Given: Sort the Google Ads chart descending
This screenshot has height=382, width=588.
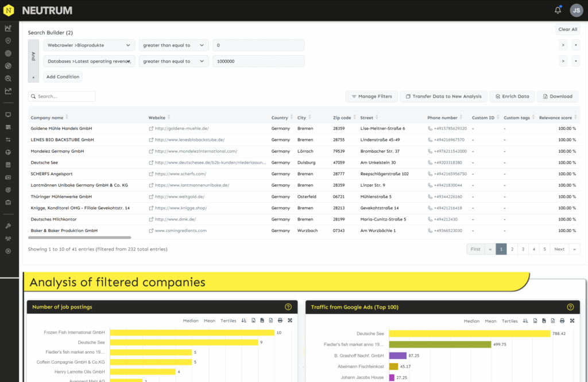Looking at the screenshot, I should (x=525, y=321).
